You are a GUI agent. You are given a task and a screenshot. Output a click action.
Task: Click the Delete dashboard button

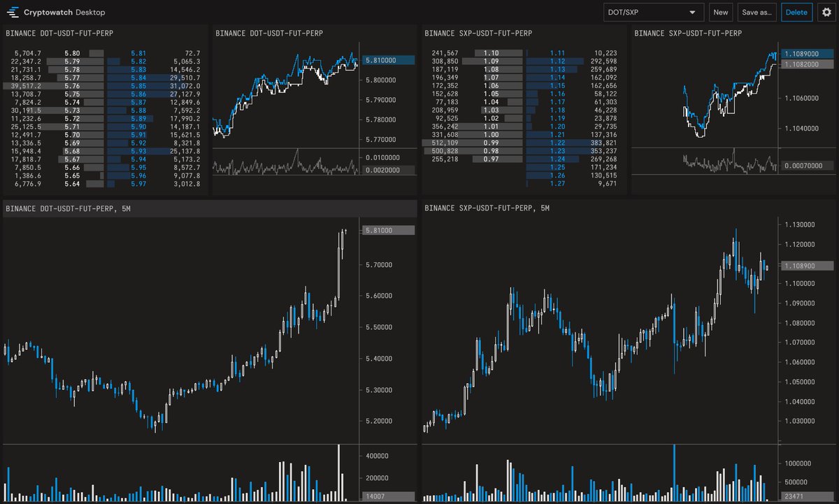(797, 12)
